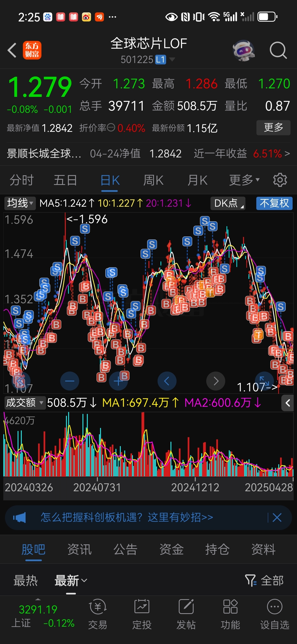Expand the 更多 chart period dropdown
The height and width of the screenshot is (644, 297).
click(244, 180)
